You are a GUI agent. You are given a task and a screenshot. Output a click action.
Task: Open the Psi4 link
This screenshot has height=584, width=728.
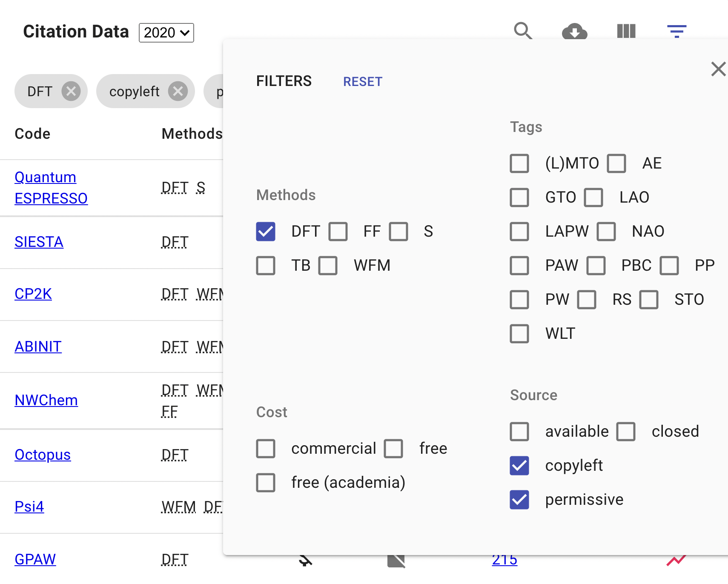[x=29, y=507]
